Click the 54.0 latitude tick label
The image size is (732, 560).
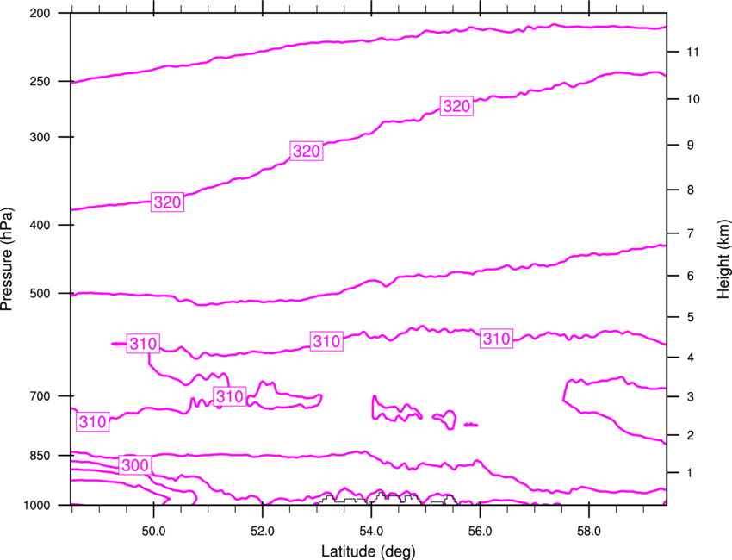click(371, 532)
